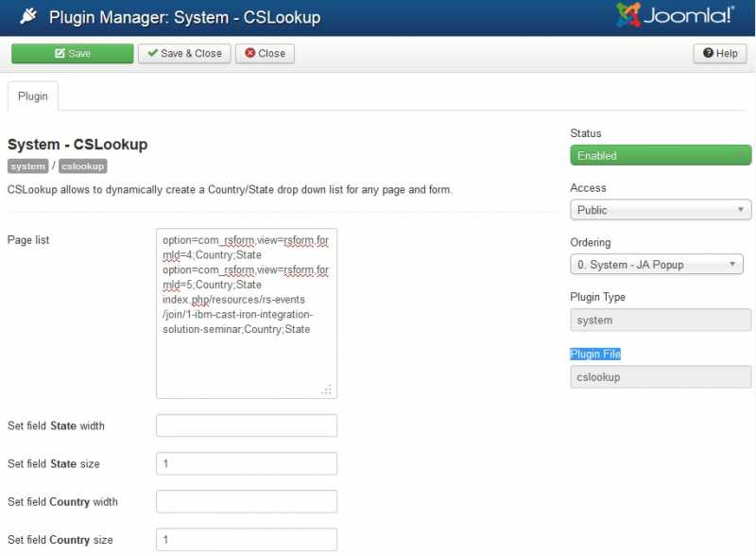Screen dimensions: 756x556
Task: Select the Plugin tab
Action: point(33,96)
